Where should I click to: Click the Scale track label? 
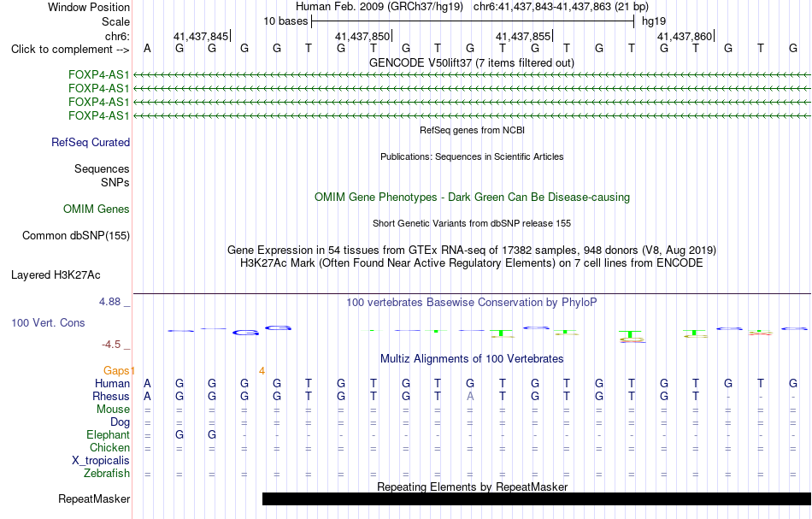[115, 21]
